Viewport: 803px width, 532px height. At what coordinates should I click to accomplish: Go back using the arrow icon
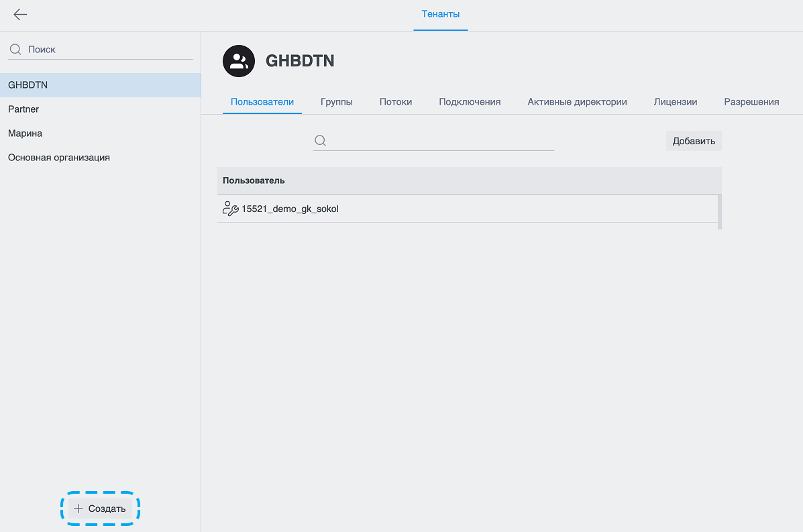[x=20, y=14]
